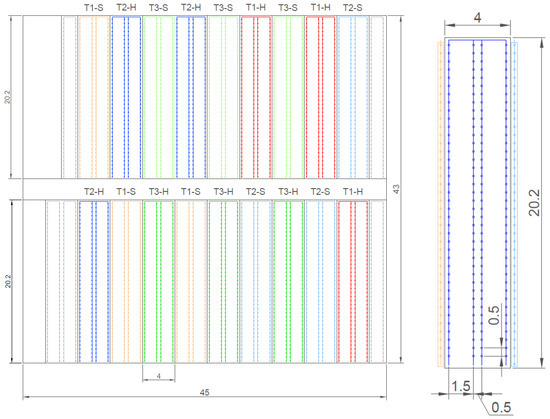Click the leftmost T2-H label in bottom row
The width and height of the screenshot is (550, 419).
point(94,192)
